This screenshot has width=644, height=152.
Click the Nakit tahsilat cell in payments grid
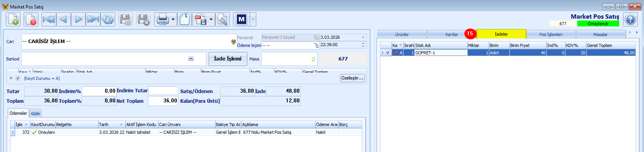tap(142, 132)
